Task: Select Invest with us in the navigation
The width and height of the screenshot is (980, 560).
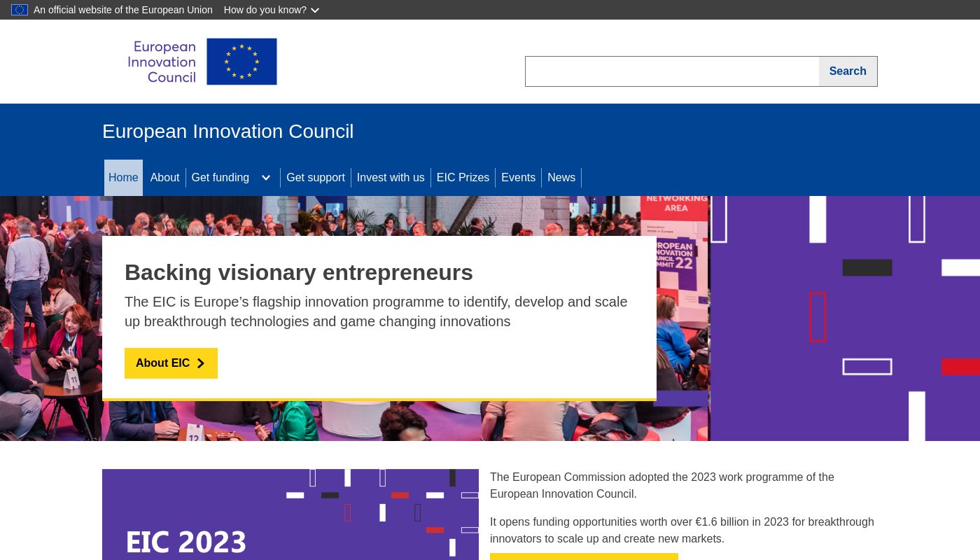Action: pos(391,177)
